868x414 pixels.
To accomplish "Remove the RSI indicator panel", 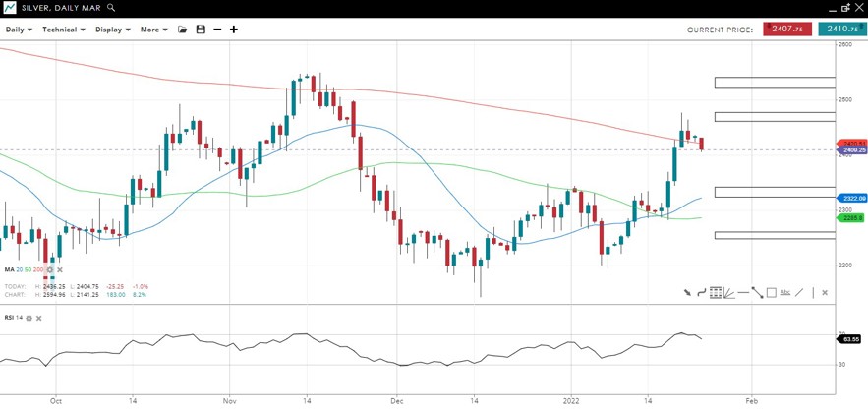I will click(x=38, y=318).
